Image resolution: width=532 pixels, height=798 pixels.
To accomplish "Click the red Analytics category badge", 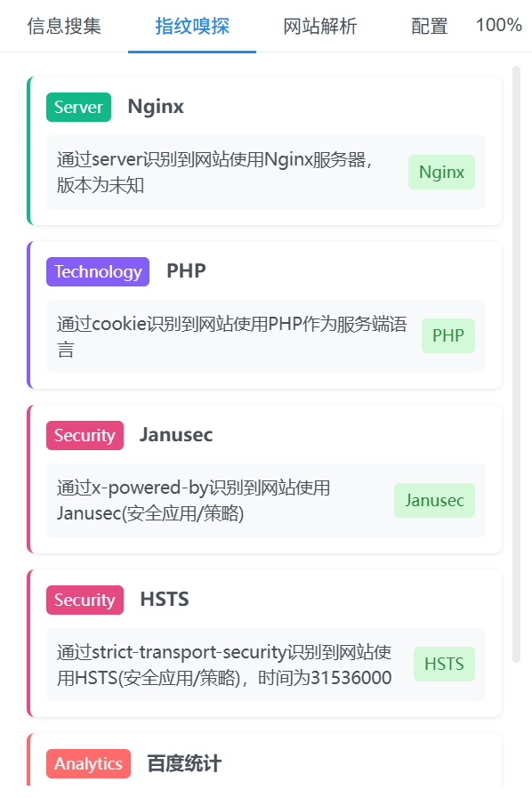I will click(x=88, y=764).
